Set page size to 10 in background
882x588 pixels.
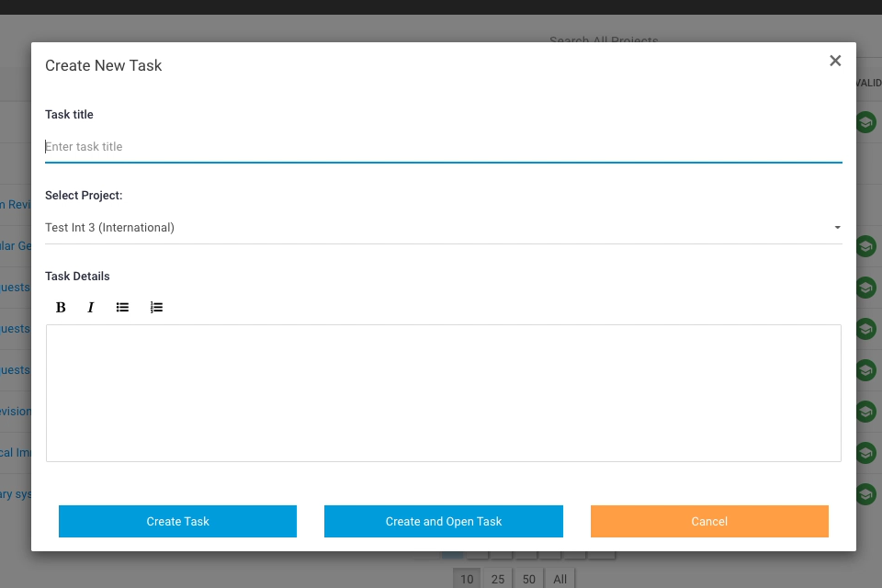pyautogui.click(x=467, y=579)
